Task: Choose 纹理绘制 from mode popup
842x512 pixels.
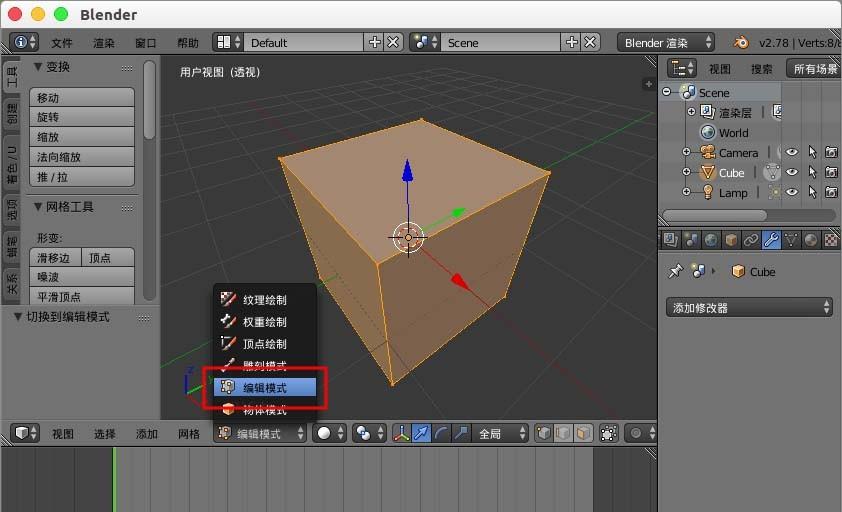Action: [265, 299]
